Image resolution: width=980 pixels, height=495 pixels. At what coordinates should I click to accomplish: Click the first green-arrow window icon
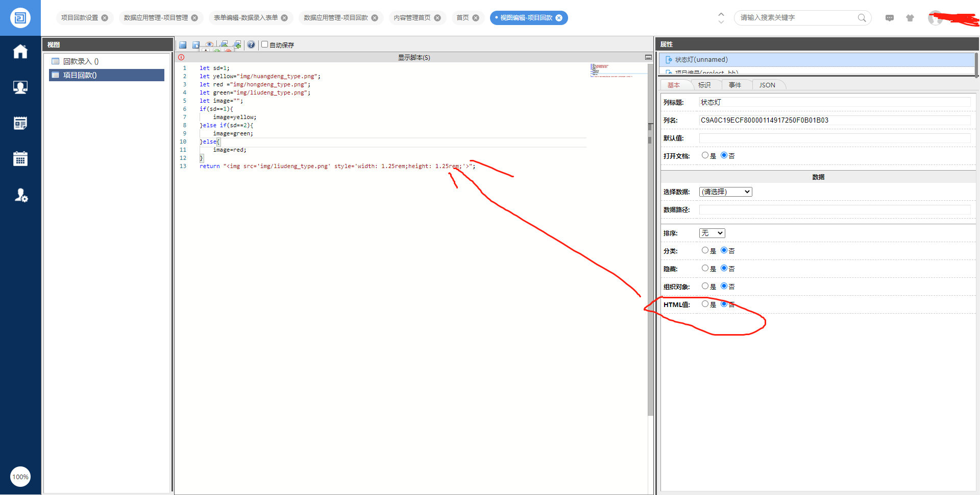224,44
